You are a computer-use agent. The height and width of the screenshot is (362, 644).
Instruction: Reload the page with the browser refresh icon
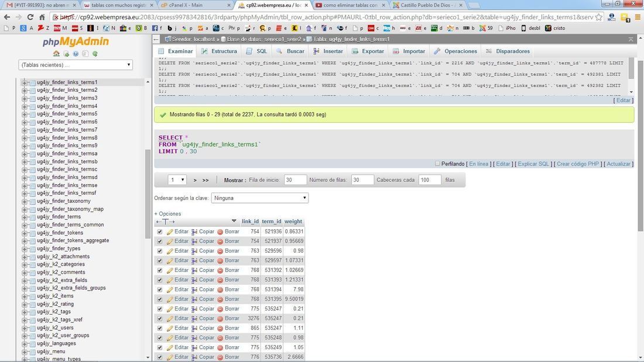30,17
